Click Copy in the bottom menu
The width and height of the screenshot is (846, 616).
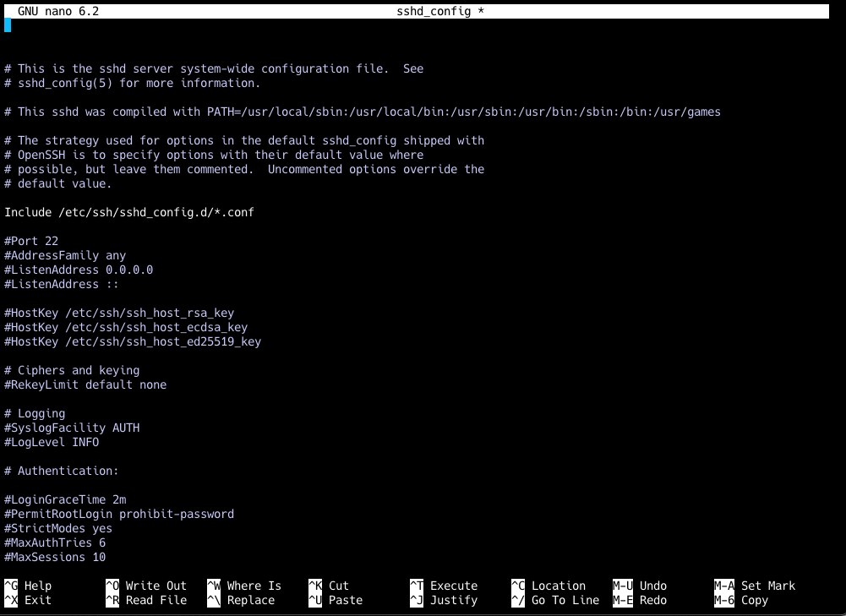coord(752,600)
